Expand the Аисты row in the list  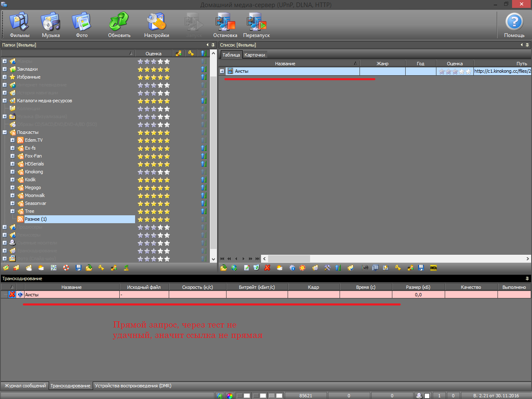(x=222, y=71)
